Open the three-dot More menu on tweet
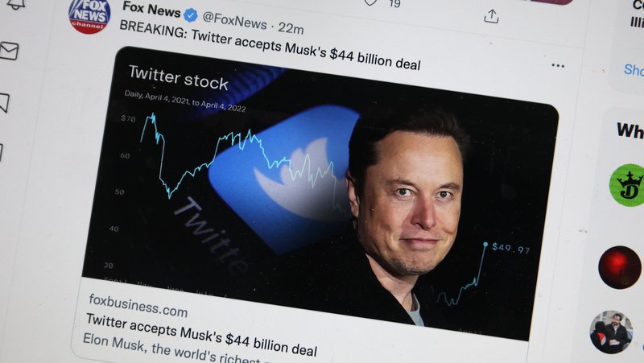Screen dimensions: 644x363 558,65
